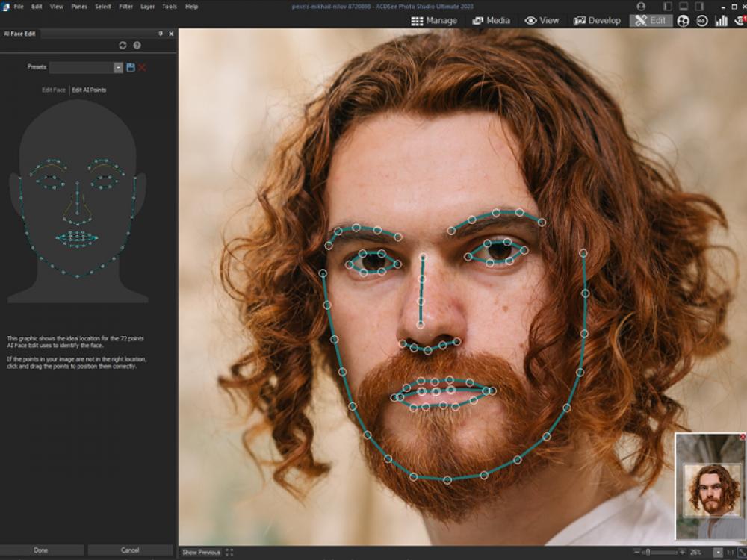Open the zoom percentage dropdown arrow
The height and width of the screenshot is (560, 747).
click(718, 553)
